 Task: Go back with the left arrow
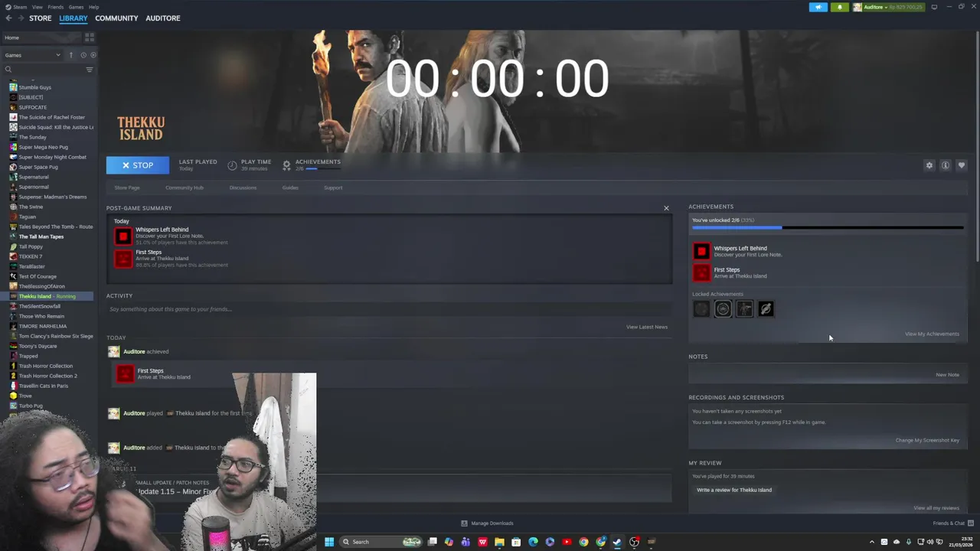8,18
